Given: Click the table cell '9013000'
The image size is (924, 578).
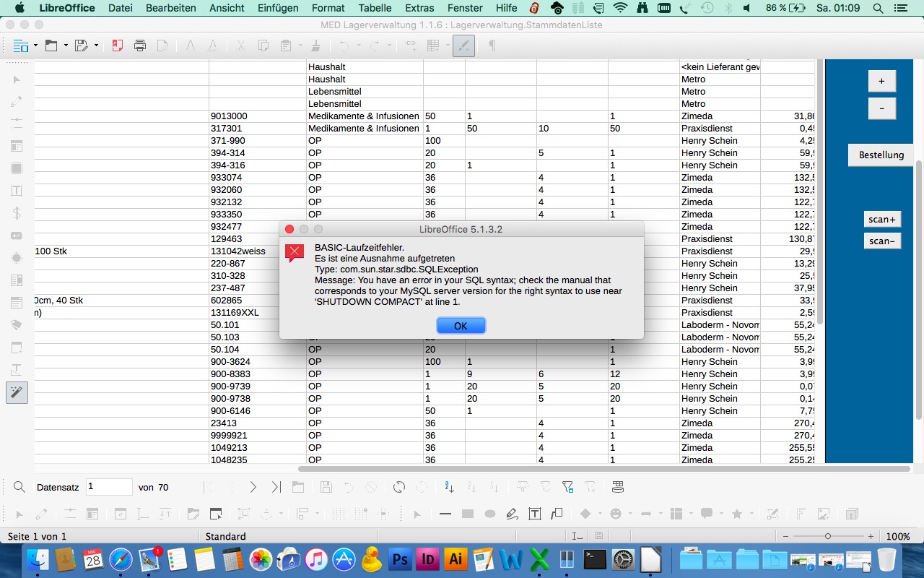Looking at the screenshot, I should click(x=258, y=116).
